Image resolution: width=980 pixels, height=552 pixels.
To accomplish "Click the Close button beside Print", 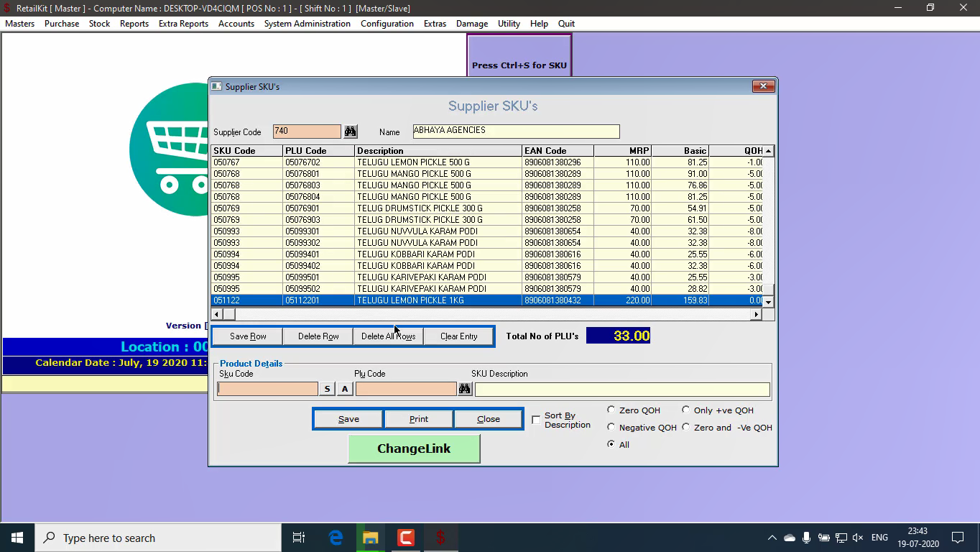I will [x=489, y=419].
